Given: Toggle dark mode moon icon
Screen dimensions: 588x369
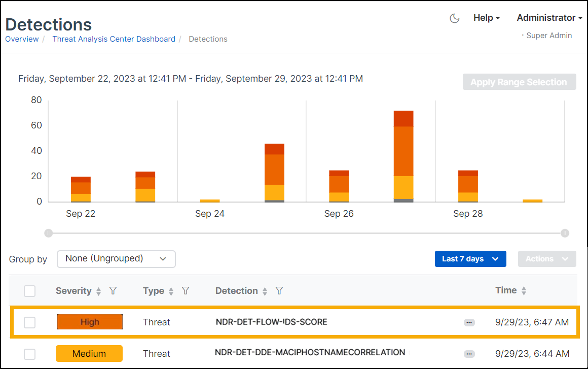Looking at the screenshot, I should [x=455, y=18].
